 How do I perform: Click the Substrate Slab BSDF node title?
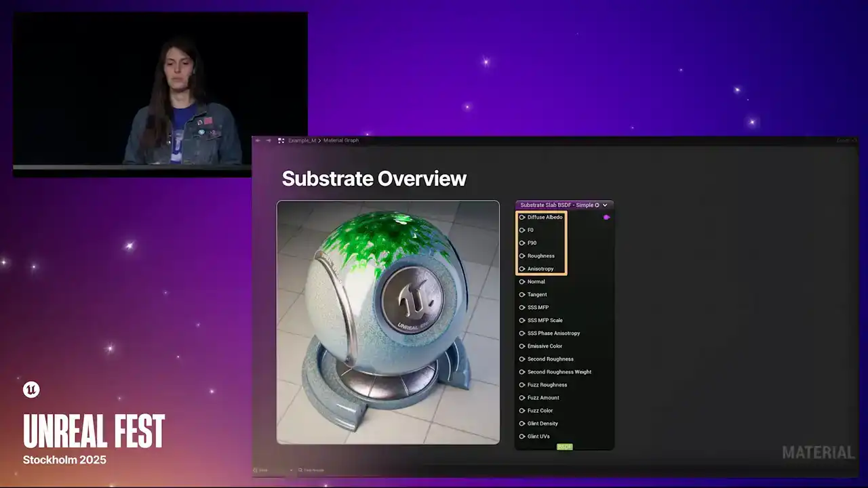tap(556, 205)
